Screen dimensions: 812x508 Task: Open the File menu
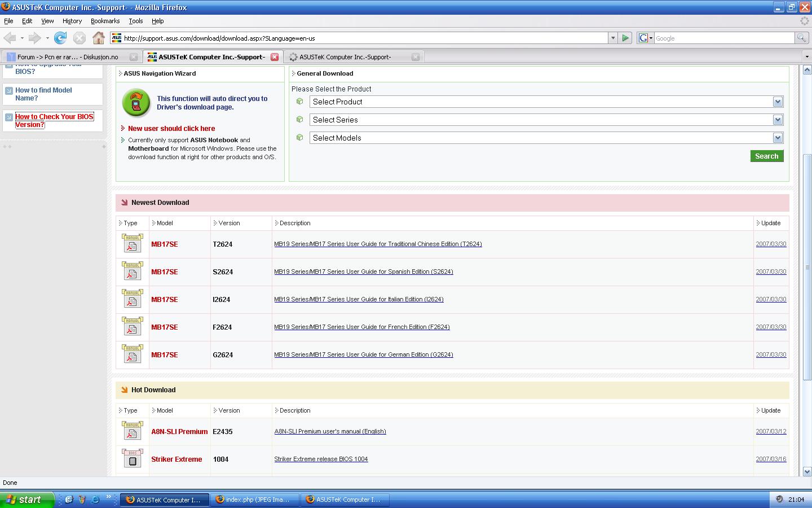pyautogui.click(x=8, y=21)
